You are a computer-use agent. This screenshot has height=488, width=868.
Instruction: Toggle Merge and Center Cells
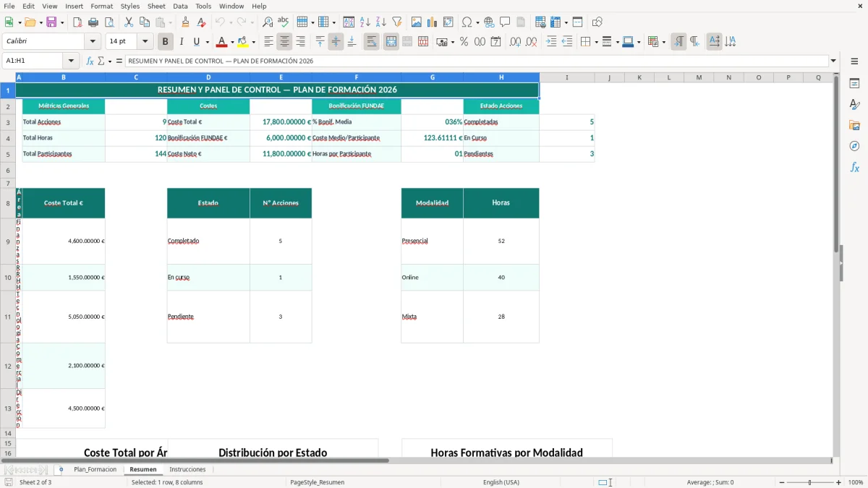391,42
